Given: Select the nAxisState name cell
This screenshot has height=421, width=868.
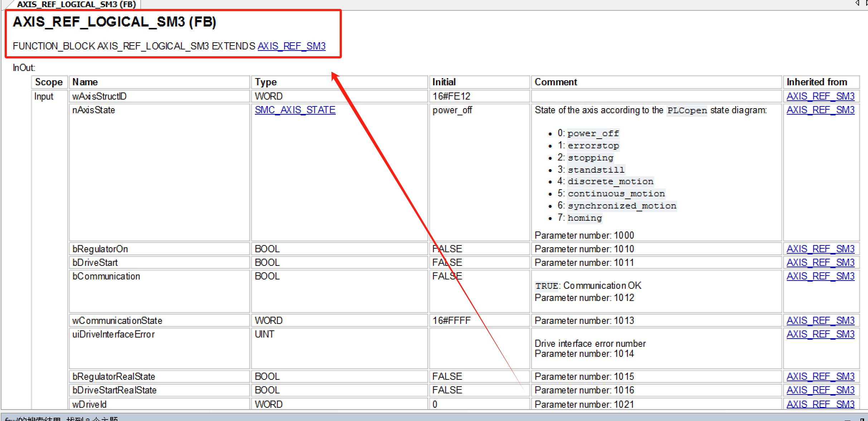Looking at the screenshot, I should pos(159,172).
